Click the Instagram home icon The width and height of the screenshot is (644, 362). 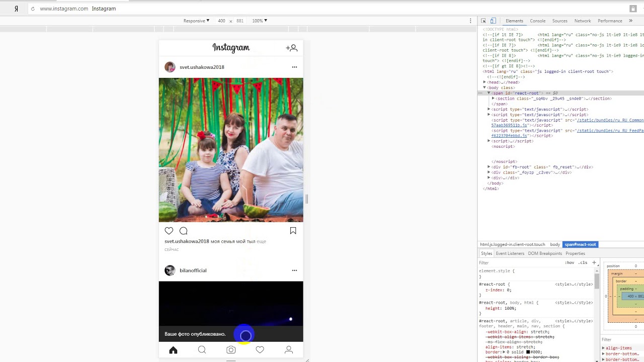pos(173,350)
